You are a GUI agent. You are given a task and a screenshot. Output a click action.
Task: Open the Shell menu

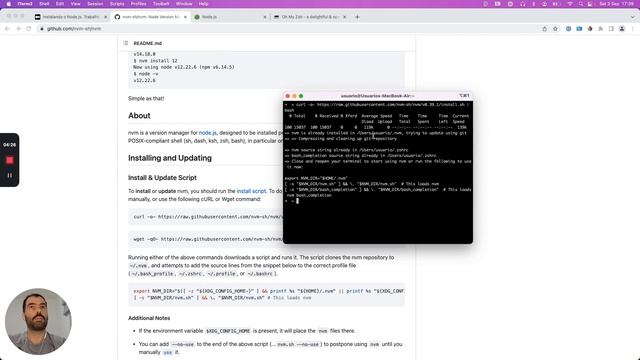(44, 4)
